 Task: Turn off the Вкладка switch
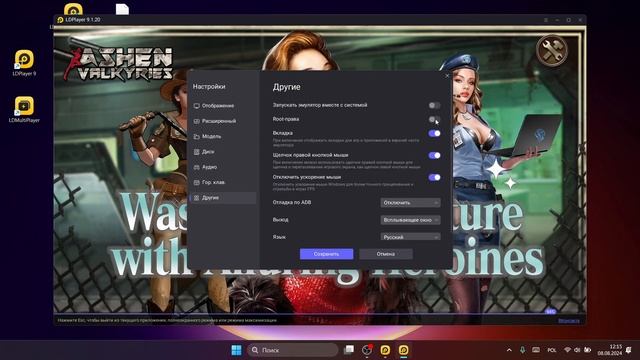(434, 133)
